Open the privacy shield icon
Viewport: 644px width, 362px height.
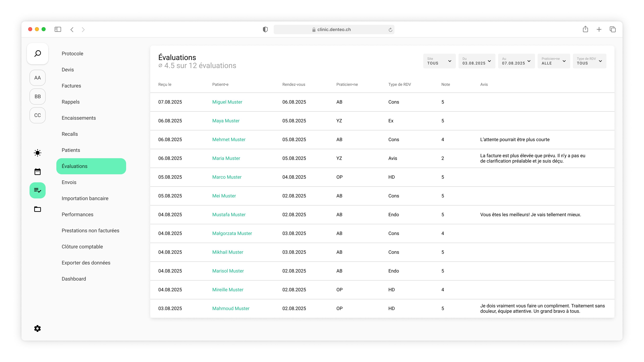coord(265,29)
